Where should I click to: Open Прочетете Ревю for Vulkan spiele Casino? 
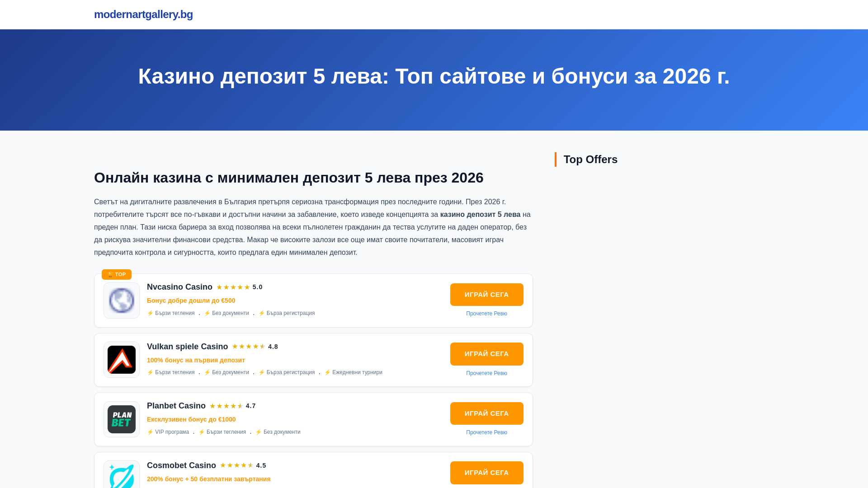coord(486,373)
